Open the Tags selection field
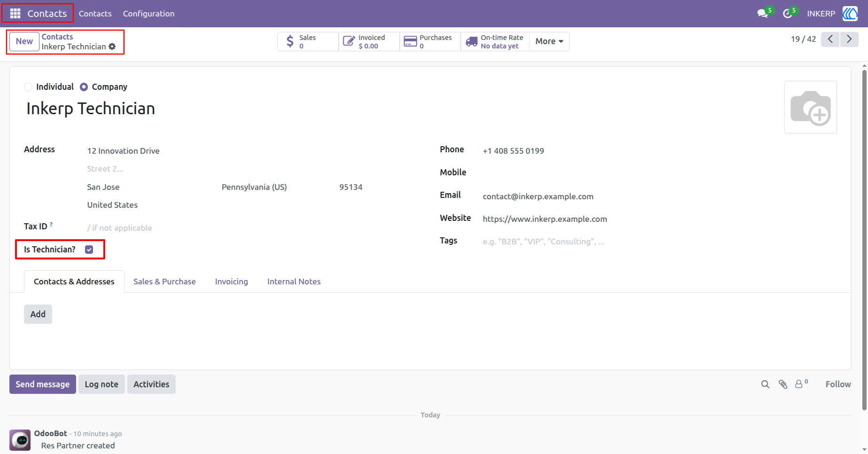868x454 pixels. (659, 242)
